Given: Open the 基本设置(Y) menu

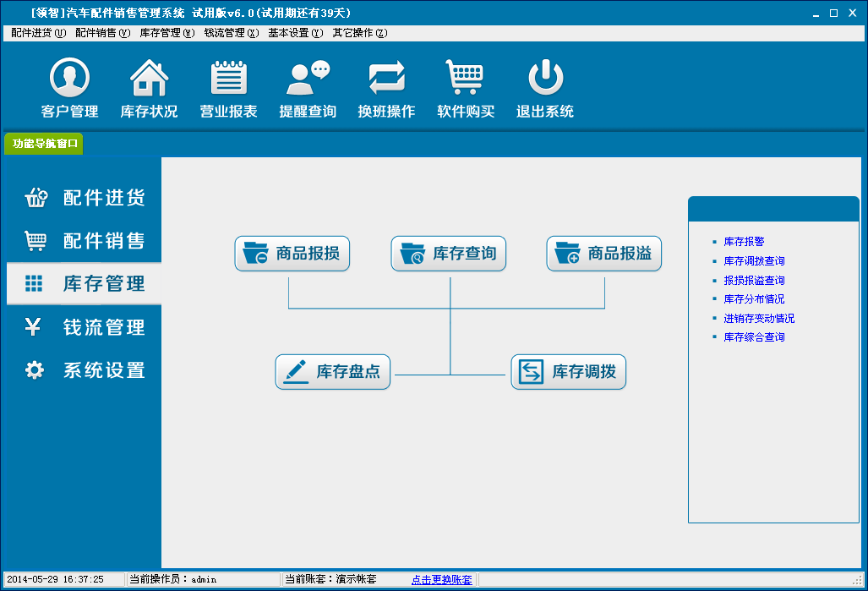Looking at the screenshot, I should click(295, 33).
